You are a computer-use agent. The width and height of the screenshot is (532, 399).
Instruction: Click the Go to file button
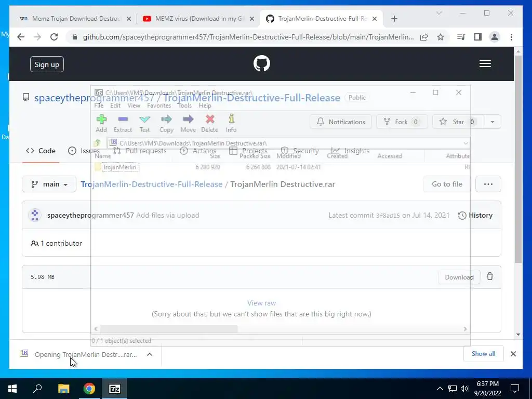[x=447, y=184]
